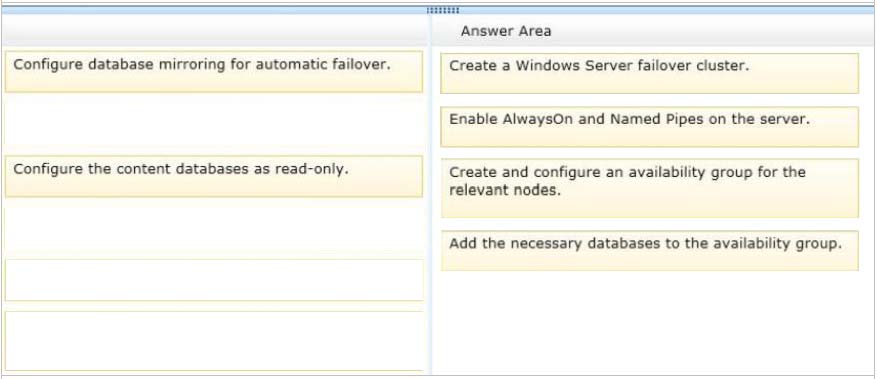Click the 'Answer Area' heading
Viewport: 877px width, 379px height.
506,31
